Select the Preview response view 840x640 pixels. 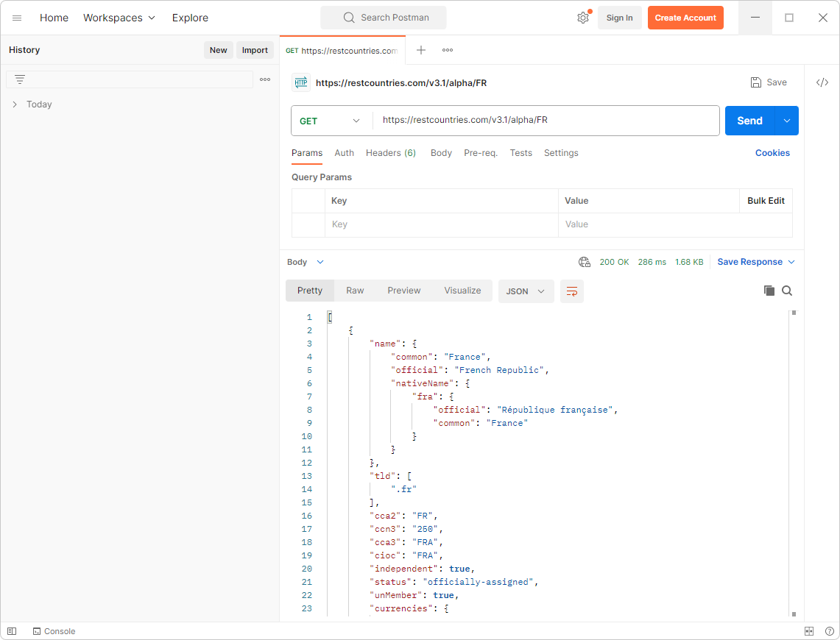(x=404, y=291)
